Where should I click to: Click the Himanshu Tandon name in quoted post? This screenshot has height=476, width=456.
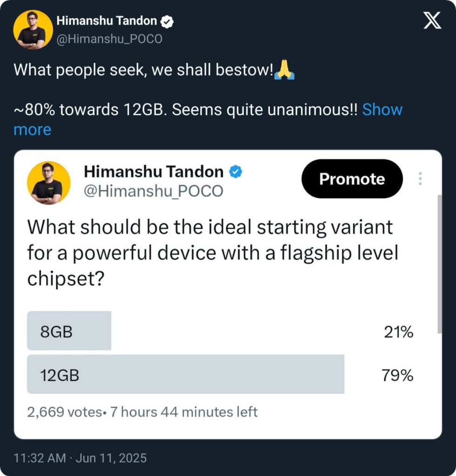154,172
